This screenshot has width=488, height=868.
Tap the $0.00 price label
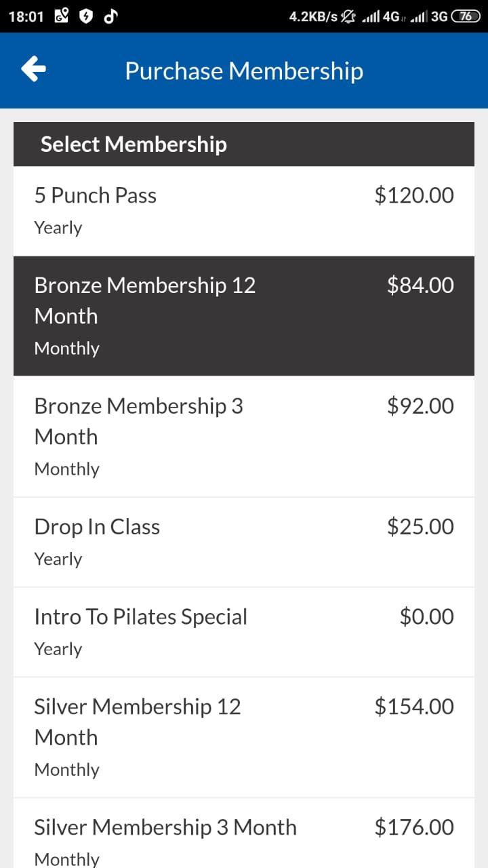tap(427, 616)
